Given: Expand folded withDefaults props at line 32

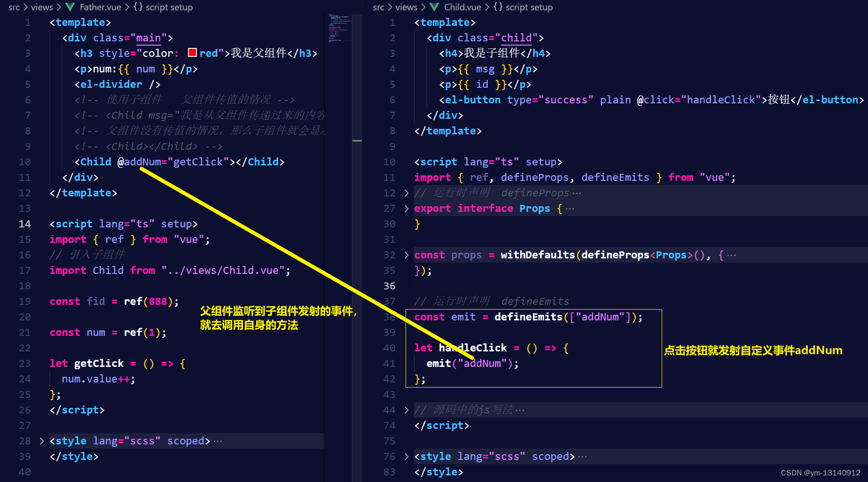Looking at the screenshot, I should [x=407, y=255].
